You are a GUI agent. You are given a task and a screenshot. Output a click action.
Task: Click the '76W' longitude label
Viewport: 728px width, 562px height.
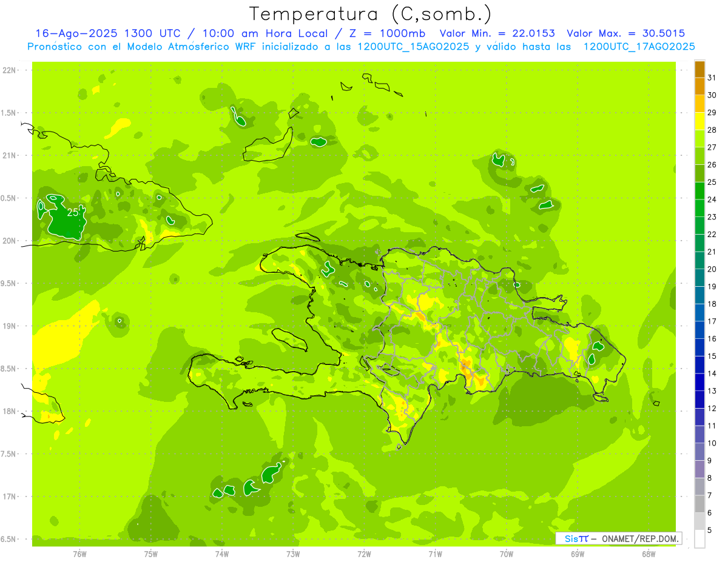tap(79, 554)
